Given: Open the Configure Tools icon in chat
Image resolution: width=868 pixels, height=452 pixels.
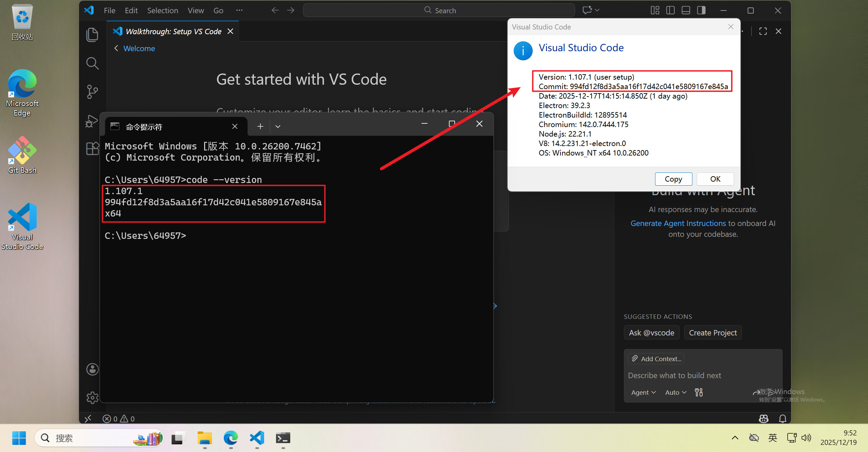Looking at the screenshot, I should [x=699, y=392].
